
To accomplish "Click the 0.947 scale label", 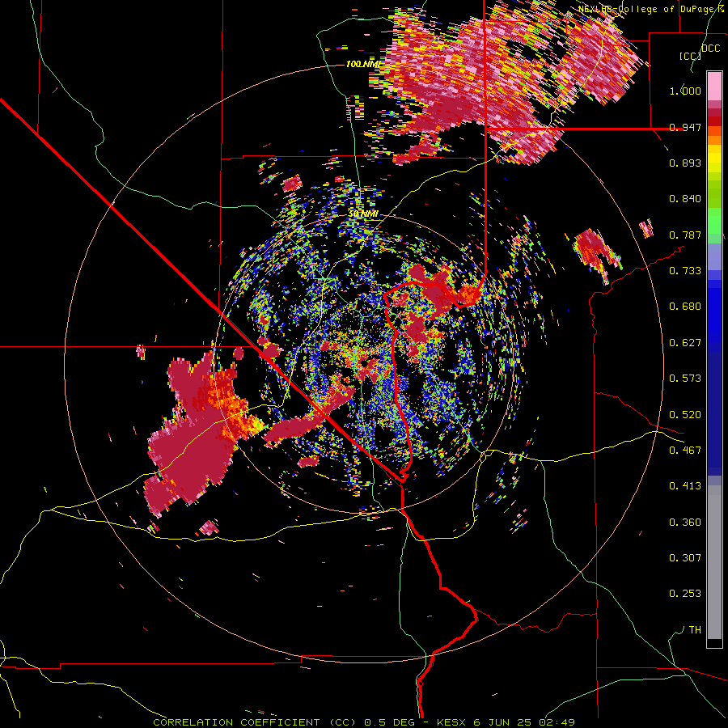I will pyautogui.click(x=685, y=127).
